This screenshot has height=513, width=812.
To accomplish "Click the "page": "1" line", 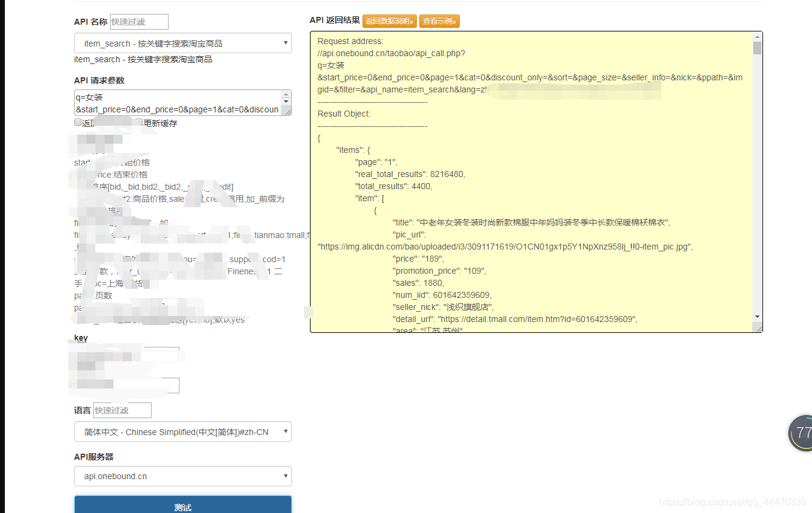I will pos(376,162).
